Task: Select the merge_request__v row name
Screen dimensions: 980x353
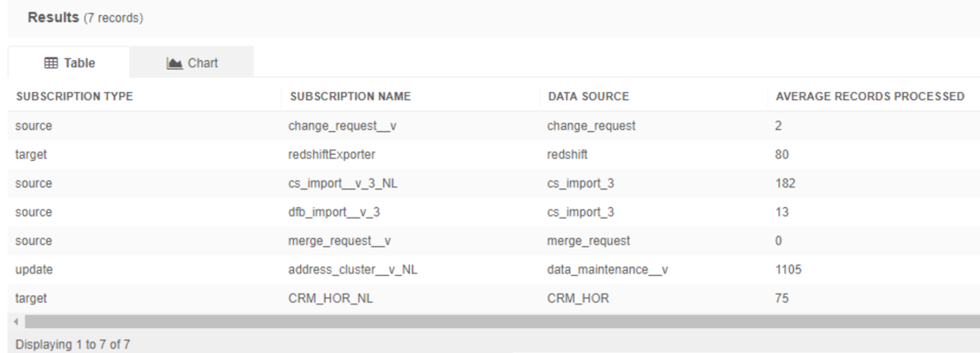Action: point(339,241)
